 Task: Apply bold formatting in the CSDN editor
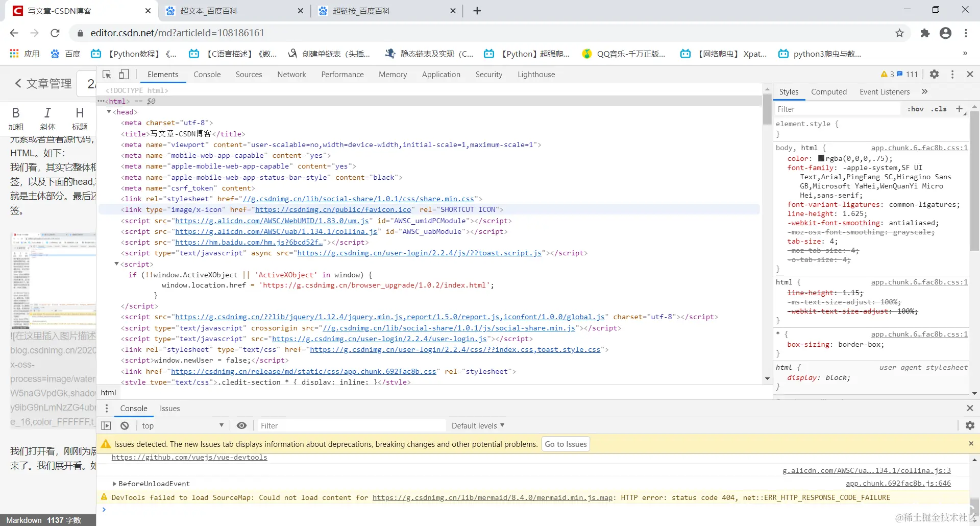[16, 118]
